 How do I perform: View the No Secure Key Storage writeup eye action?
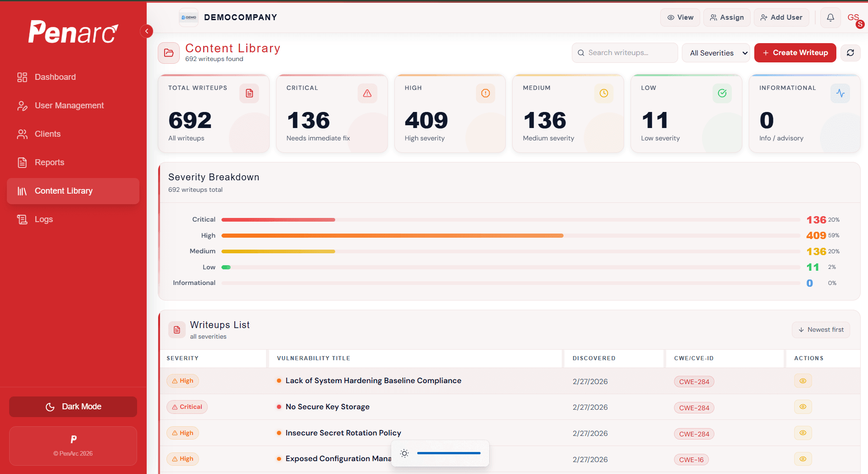tap(802, 407)
